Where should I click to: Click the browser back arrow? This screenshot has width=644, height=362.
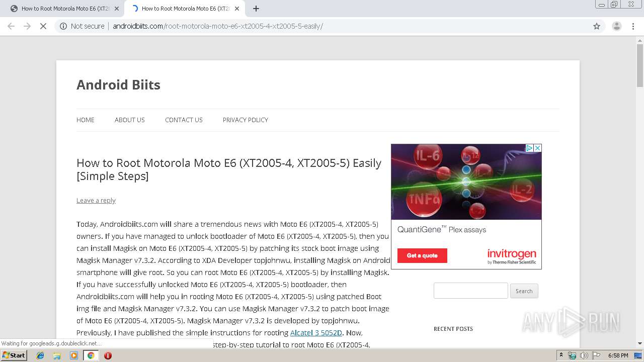coord(11,26)
